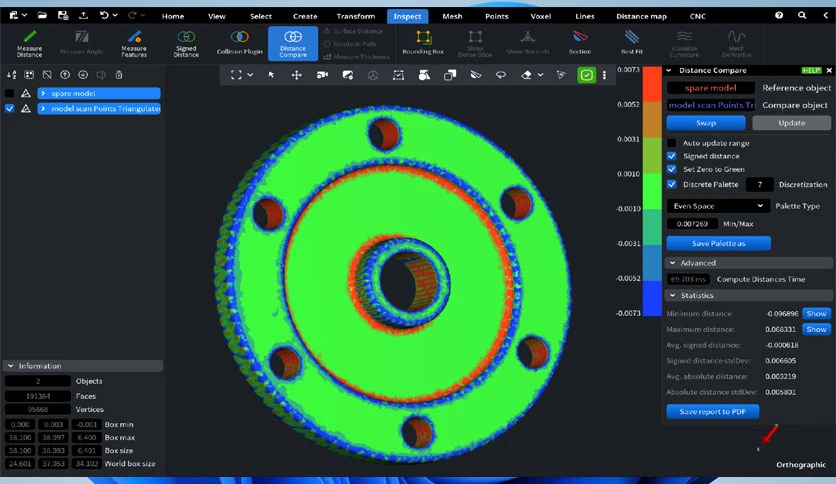Edit the Min/Max value field
Viewport: 836px width, 484px height.
point(692,224)
